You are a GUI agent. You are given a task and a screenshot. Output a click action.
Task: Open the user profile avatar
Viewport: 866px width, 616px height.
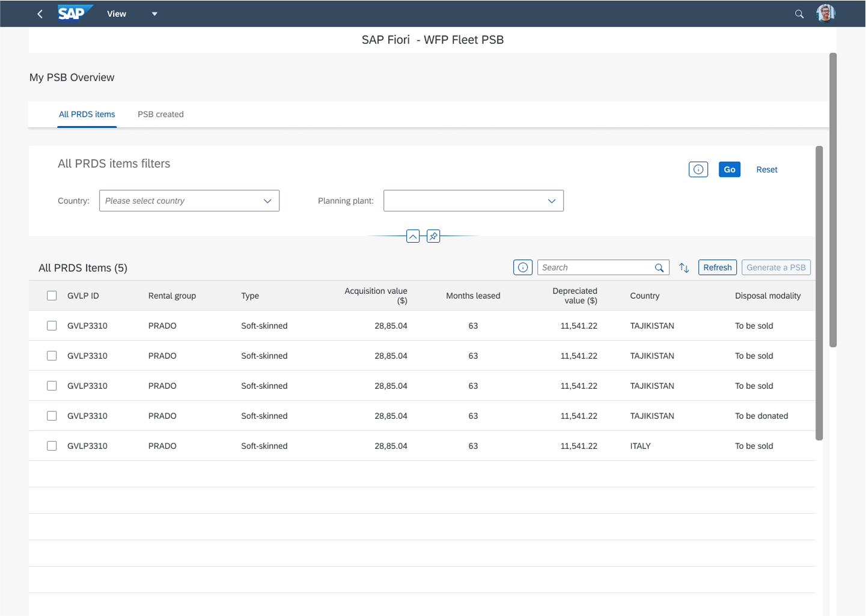[826, 13]
